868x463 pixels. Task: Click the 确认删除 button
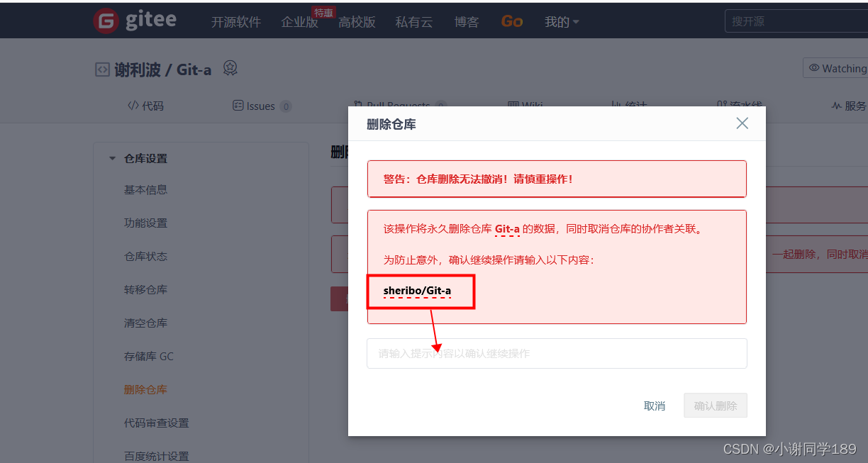(x=716, y=406)
